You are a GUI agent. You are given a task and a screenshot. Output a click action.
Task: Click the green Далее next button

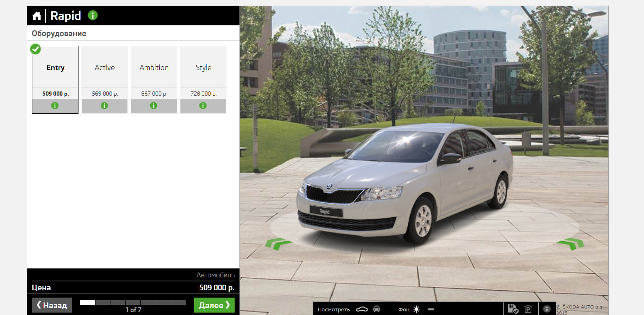pyautogui.click(x=214, y=305)
